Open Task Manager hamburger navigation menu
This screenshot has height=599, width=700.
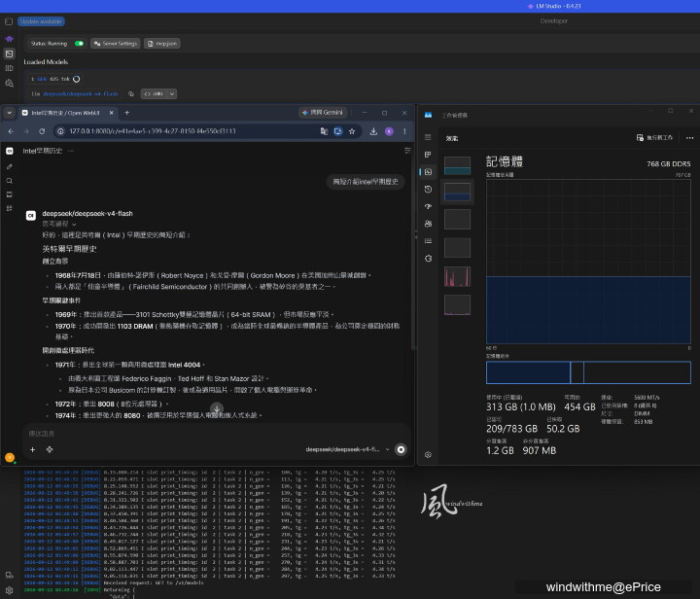[x=428, y=137]
